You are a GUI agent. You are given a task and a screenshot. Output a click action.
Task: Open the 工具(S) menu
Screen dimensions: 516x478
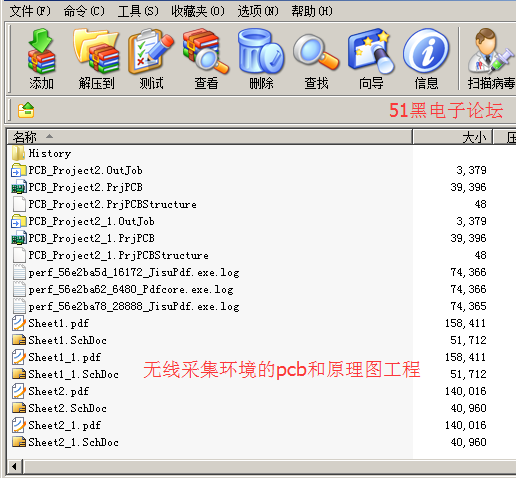138,11
